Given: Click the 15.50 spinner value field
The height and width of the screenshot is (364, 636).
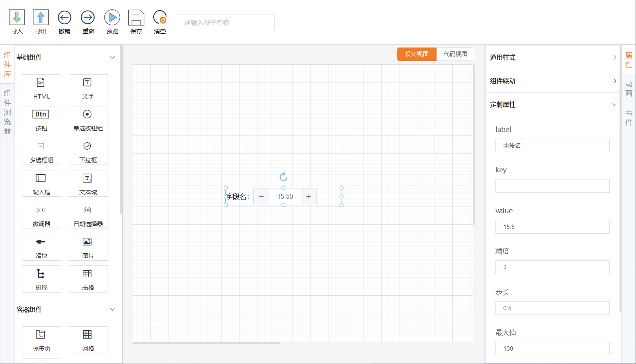Looking at the screenshot, I should coord(285,196).
